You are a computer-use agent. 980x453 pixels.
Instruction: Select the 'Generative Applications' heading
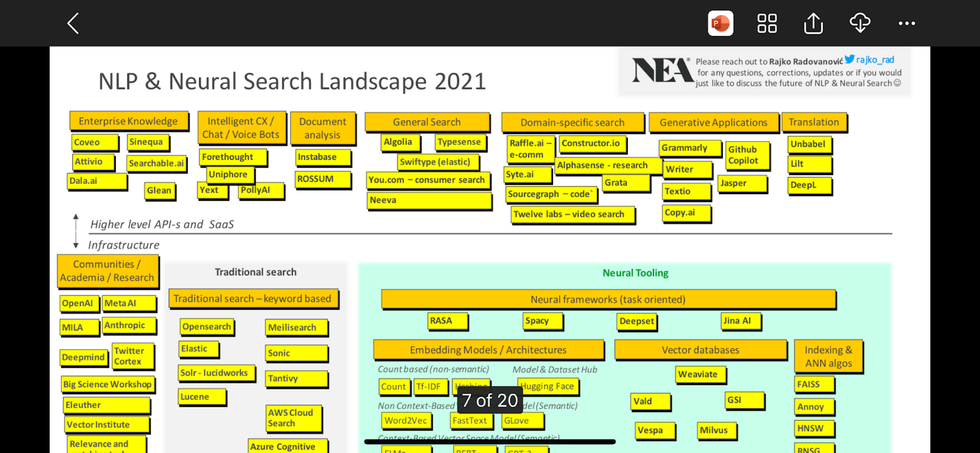[714, 122]
